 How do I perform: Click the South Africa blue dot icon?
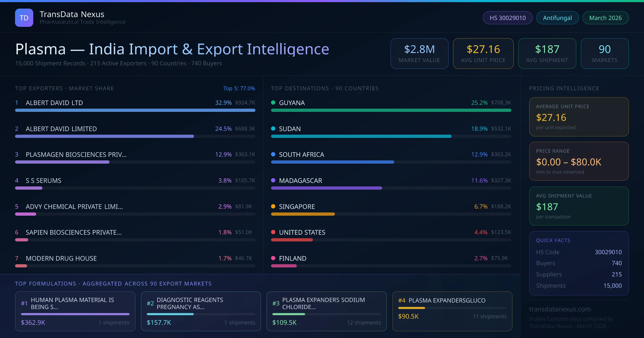click(273, 155)
